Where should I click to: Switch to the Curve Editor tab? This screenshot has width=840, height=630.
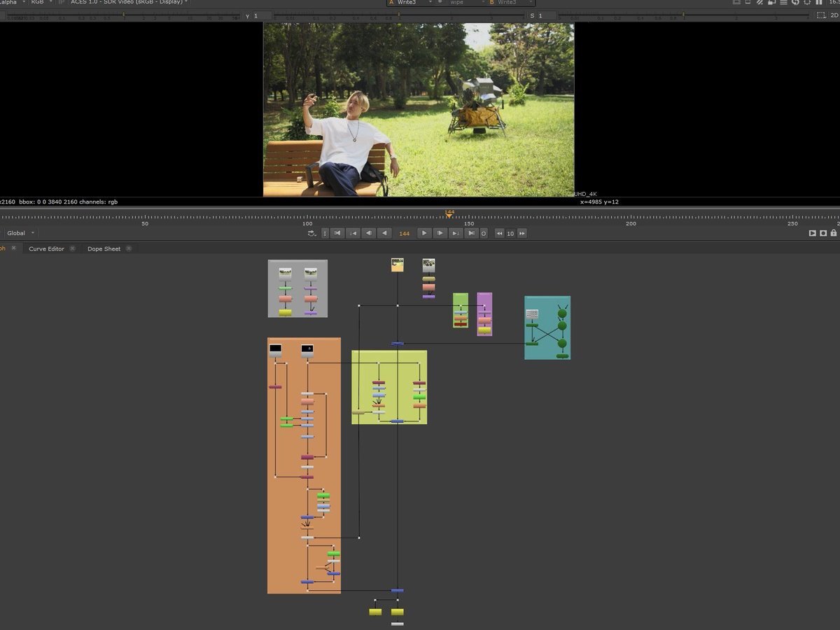tap(46, 248)
